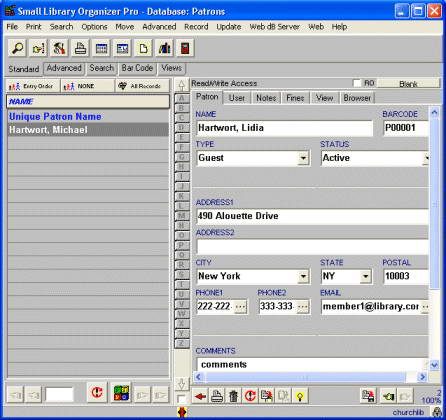Open the STATUS dropdown showing Active
Image resolution: width=446 pixels, height=420 pixels.
426,158
